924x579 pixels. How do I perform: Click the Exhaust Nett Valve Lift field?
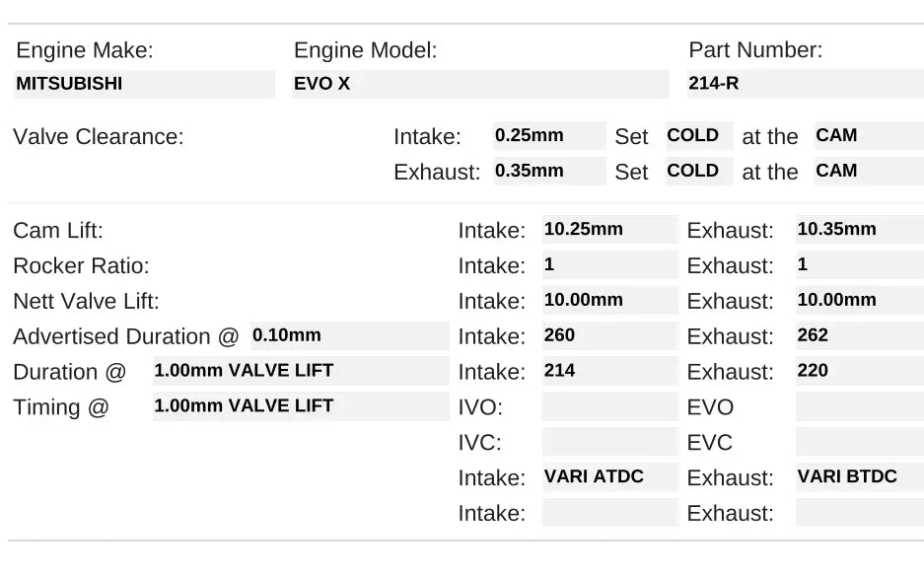coord(859,301)
